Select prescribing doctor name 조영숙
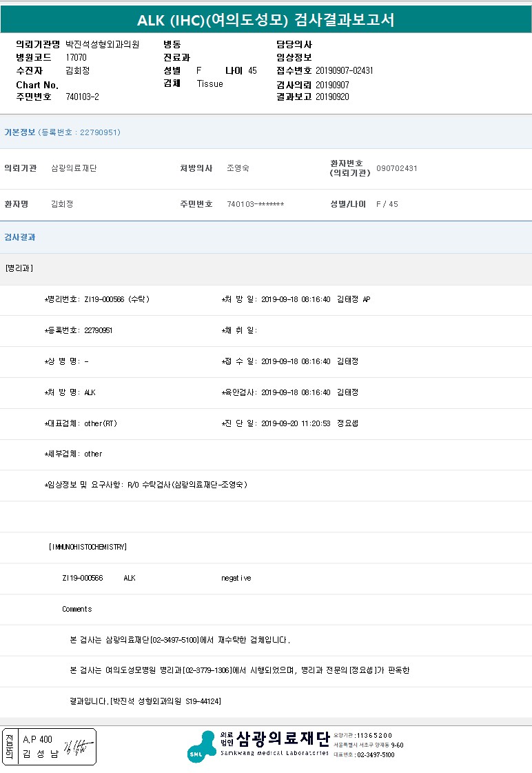Viewport: 532px width, 773px height. pyautogui.click(x=238, y=168)
